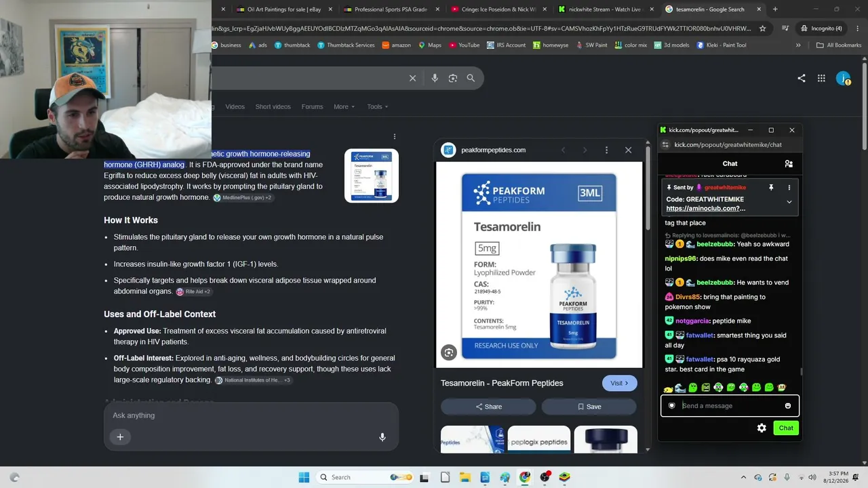The height and width of the screenshot is (488, 868).
Task: Switch to the Cringe: Ice Poseidon YouTube tab
Action: coord(498,9)
